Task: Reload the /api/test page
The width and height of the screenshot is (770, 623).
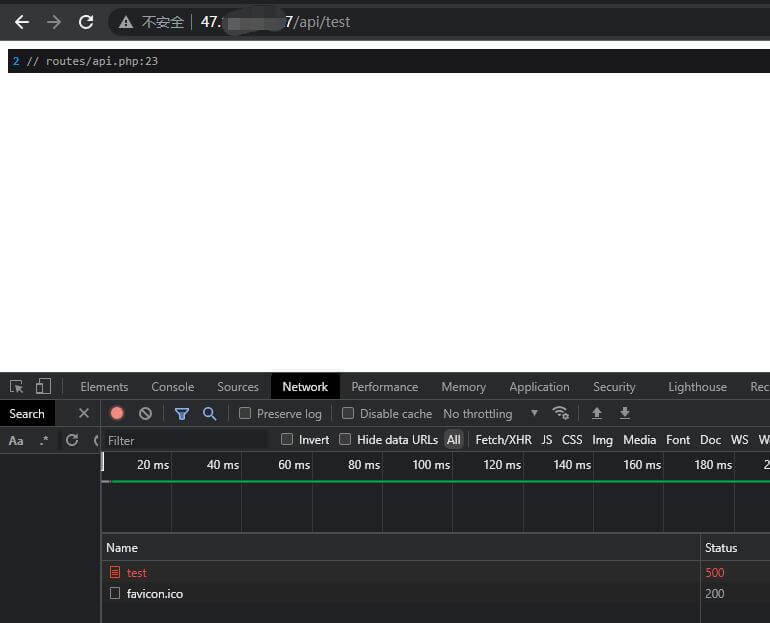Action: point(86,22)
